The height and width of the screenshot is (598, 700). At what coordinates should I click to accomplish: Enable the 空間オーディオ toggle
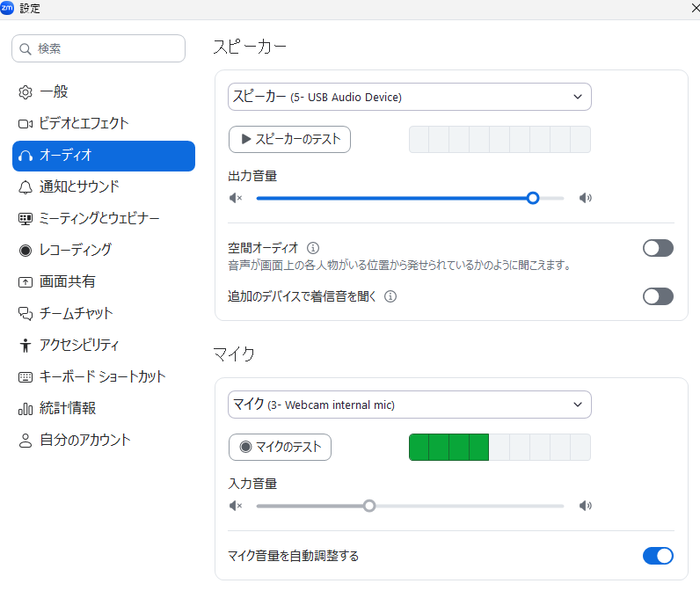tap(658, 248)
